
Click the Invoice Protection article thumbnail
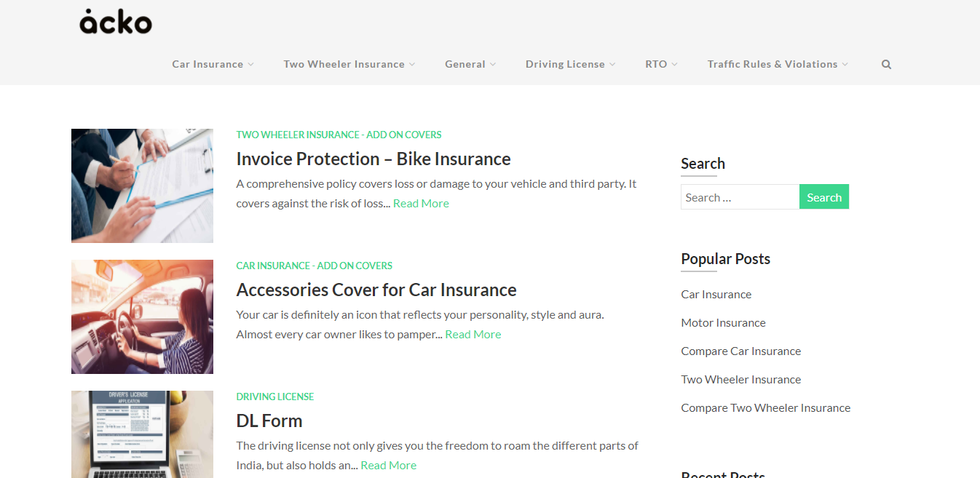coord(142,186)
